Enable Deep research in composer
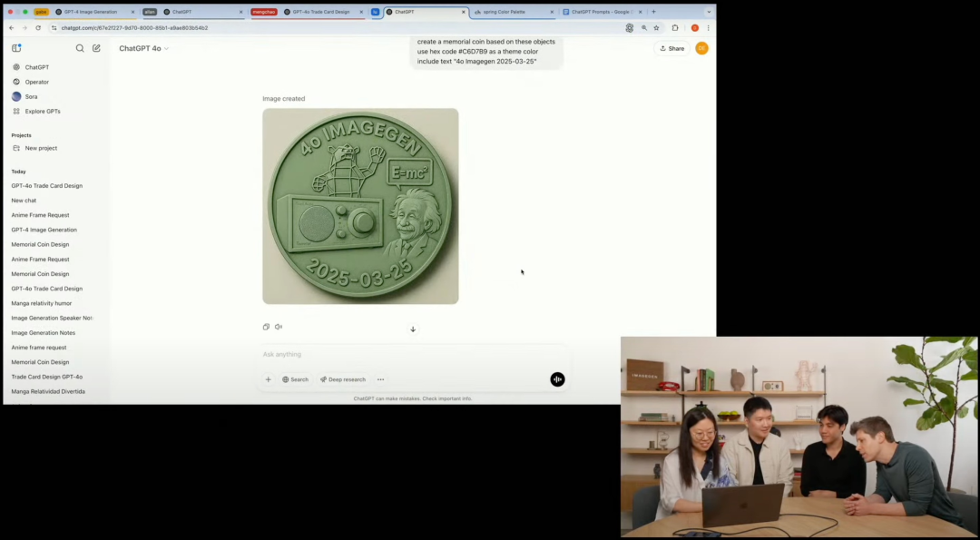This screenshot has height=540, width=980. 342,379
